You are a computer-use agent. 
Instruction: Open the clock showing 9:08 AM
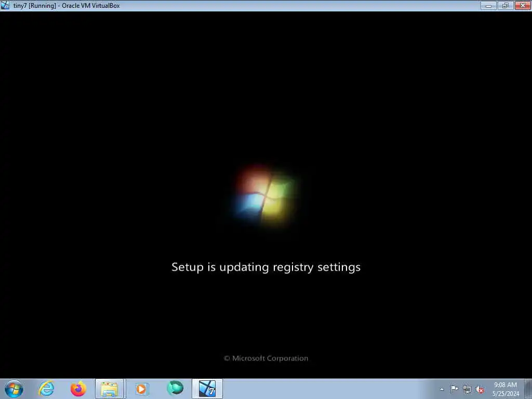[506, 389]
